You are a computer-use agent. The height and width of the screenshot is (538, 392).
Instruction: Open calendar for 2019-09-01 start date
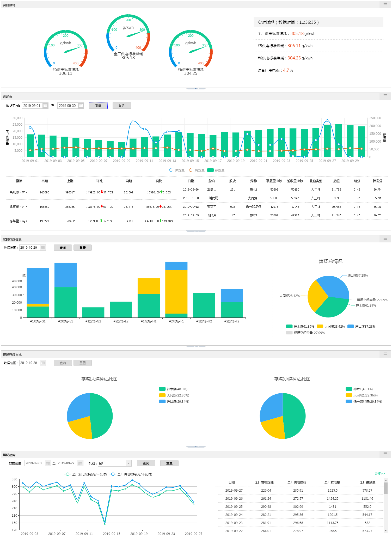click(x=45, y=106)
